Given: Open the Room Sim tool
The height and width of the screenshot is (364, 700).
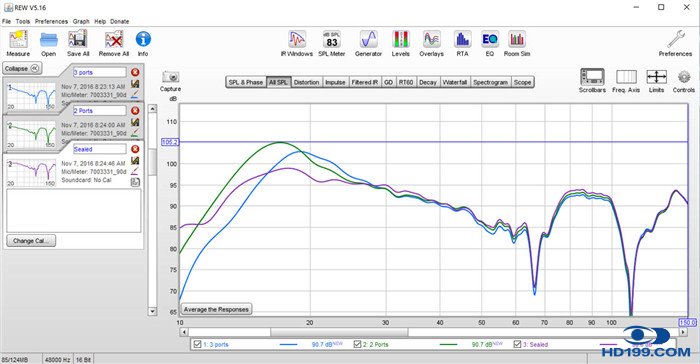Looking at the screenshot, I should (517, 43).
